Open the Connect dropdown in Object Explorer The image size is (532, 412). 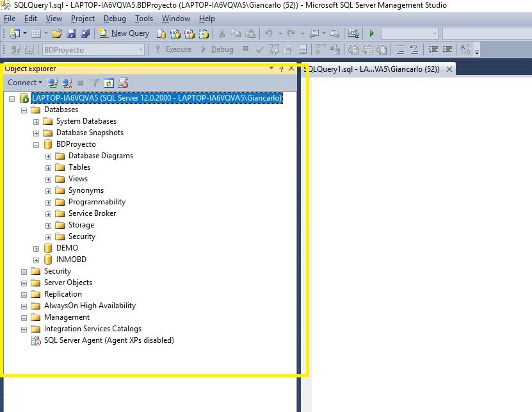[x=25, y=83]
